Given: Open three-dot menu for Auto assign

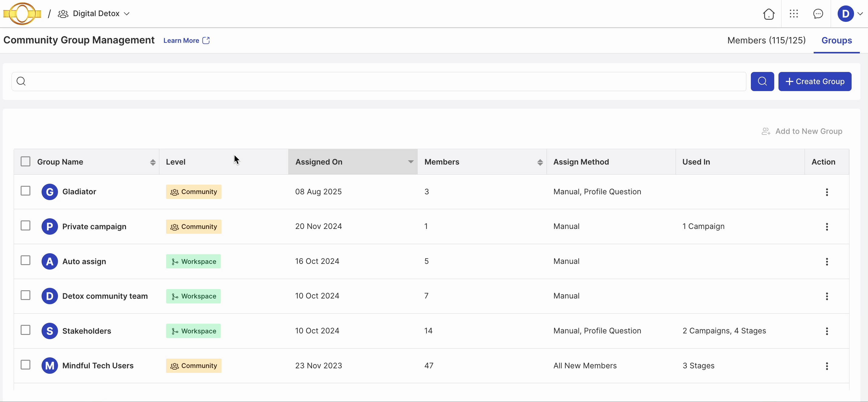Looking at the screenshot, I should point(826,262).
